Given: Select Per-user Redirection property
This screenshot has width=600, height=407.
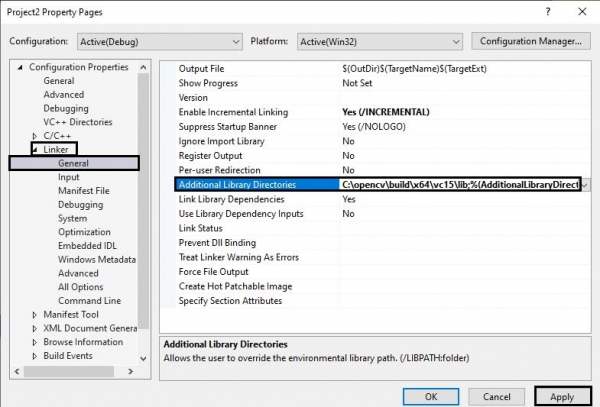Looking at the screenshot, I should point(220,170).
